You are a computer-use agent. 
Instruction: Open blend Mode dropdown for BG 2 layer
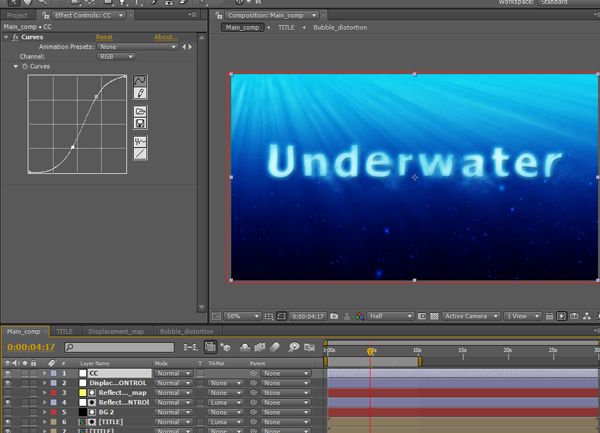point(173,412)
